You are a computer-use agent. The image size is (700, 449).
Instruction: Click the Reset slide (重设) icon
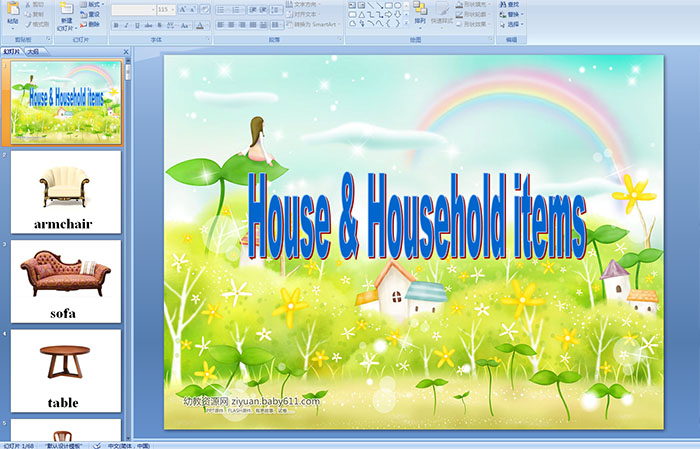pos(83,14)
